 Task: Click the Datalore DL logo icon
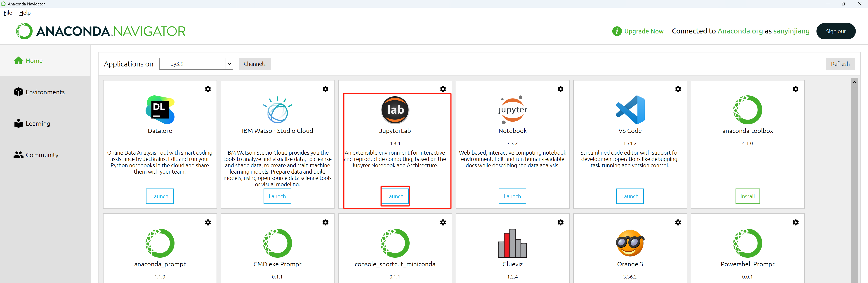click(x=160, y=110)
